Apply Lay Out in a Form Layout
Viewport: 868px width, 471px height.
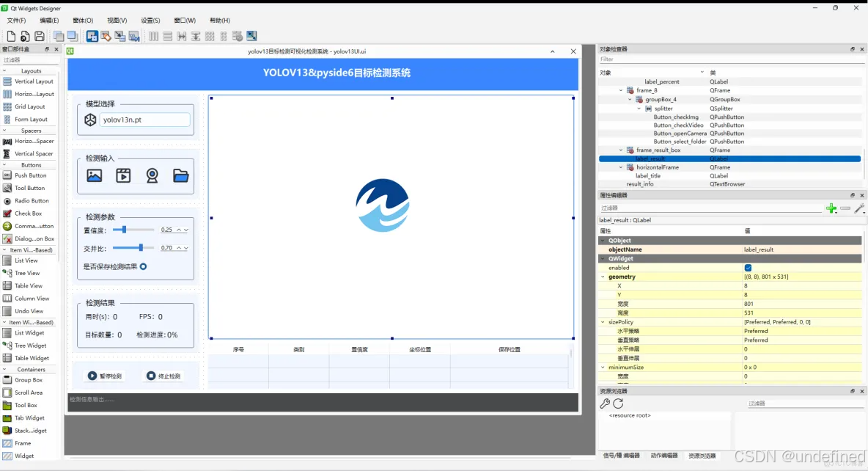[224, 36]
